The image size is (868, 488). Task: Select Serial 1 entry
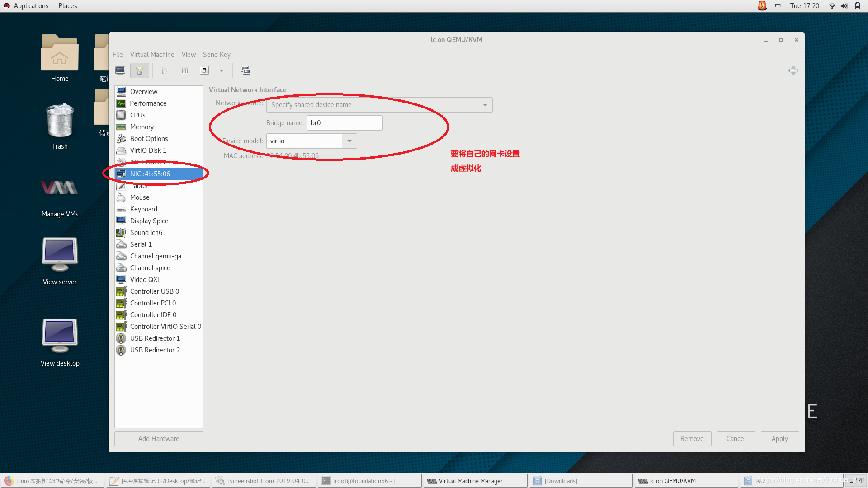click(x=159, y=244)
